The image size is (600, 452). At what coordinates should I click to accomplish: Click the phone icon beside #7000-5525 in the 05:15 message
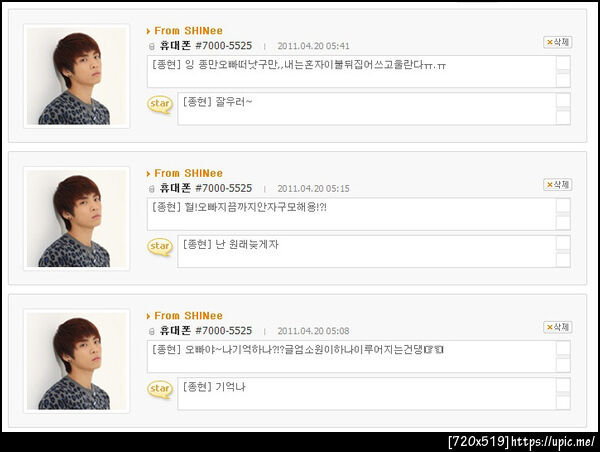pos(152,189)
